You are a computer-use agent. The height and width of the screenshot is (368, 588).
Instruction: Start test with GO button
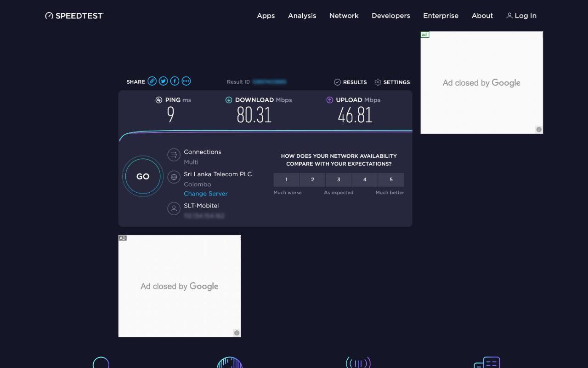click(x=143, y=176)
